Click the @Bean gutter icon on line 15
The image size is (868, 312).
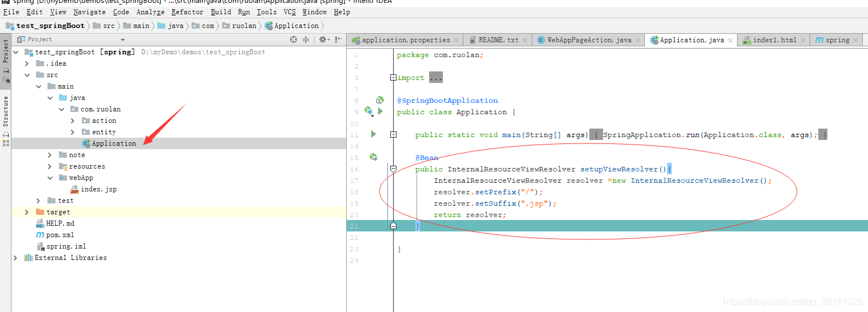[x=373, y=157]
